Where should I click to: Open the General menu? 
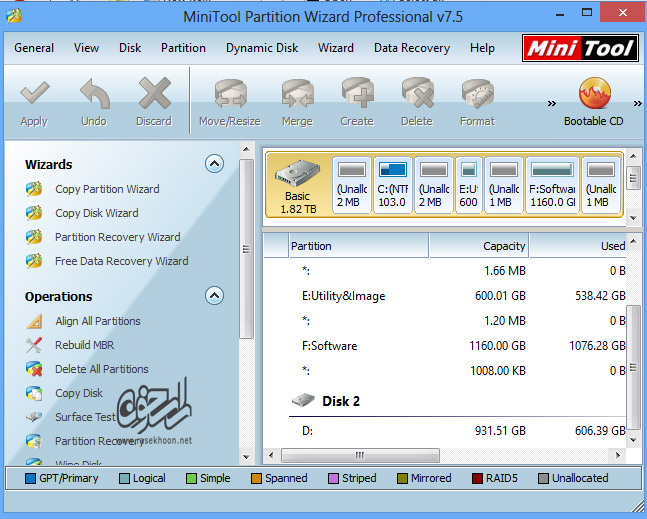point(34,48)
